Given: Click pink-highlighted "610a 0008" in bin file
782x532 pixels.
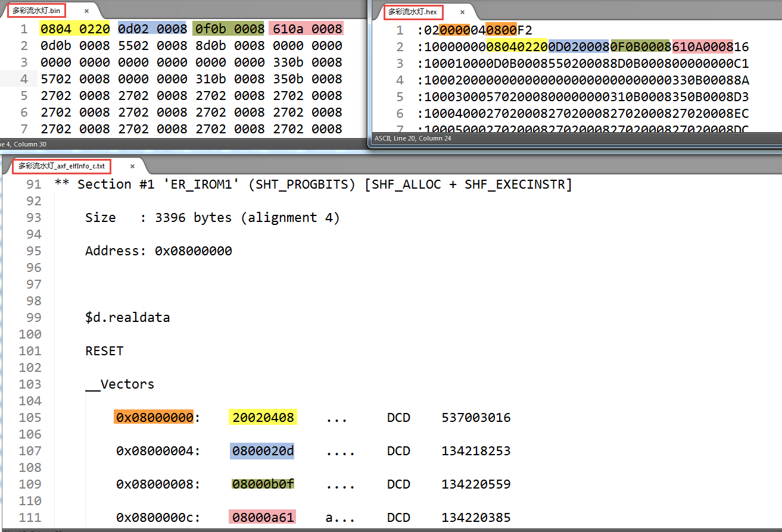Looking at the screenshot, I should tap(306, 29).
